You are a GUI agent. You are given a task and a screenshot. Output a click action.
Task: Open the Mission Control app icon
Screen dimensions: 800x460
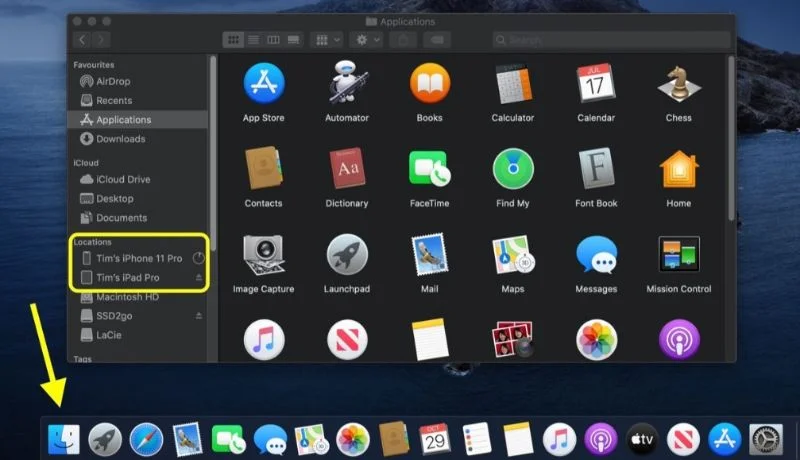pos(679,254)
